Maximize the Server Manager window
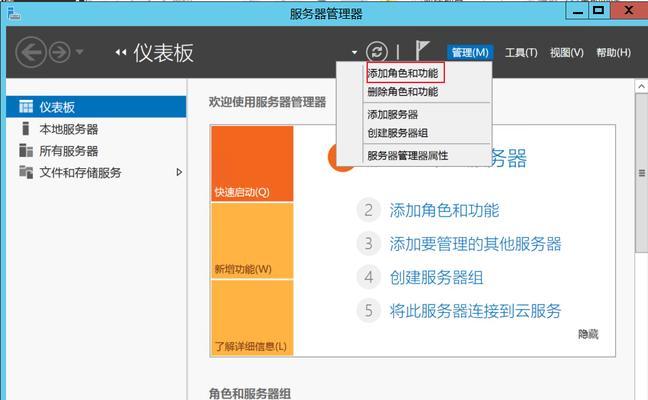The height and width of the screenshot is (400, 648). (x=598, y=11)
